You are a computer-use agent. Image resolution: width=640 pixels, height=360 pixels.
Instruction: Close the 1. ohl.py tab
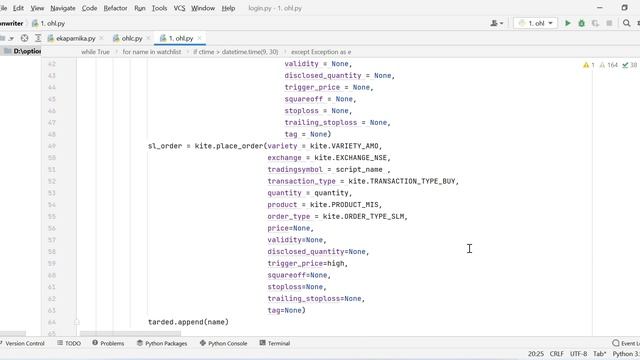[199, 38]
